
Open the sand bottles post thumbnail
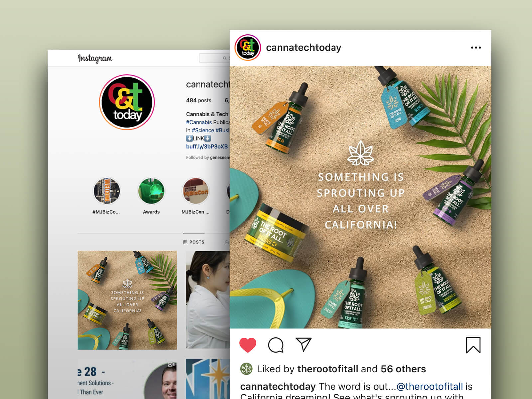coord(127,300)
